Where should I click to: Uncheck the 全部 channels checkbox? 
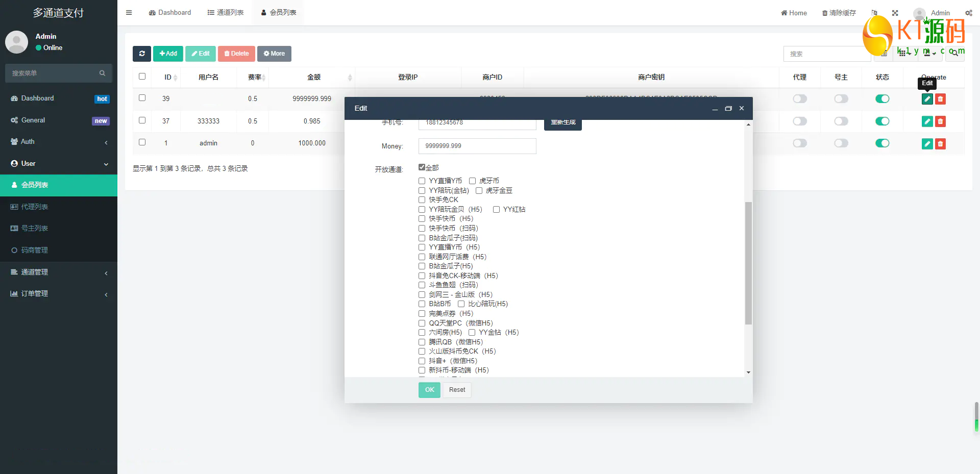[x=422, y=167]
